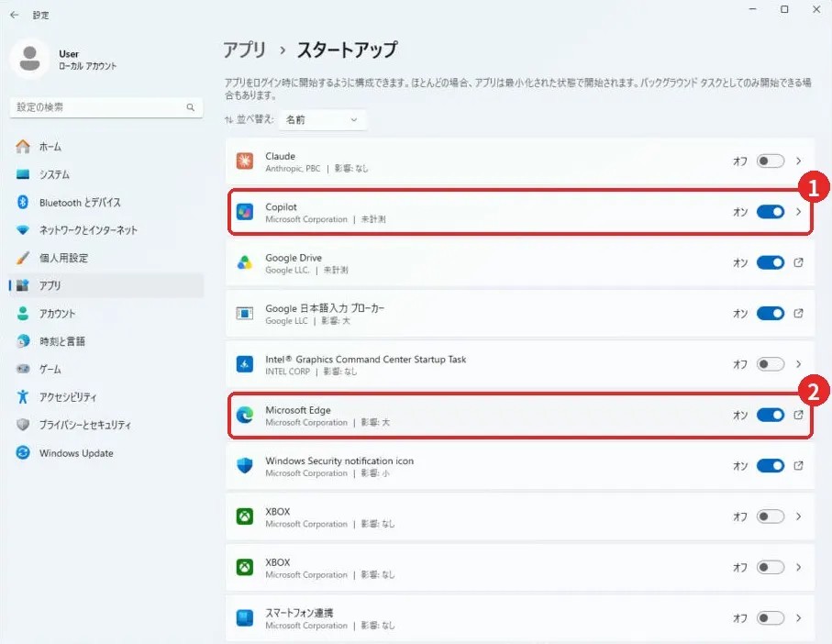832x644 pixels.
Task: Click the Google 日本語入力 ブローカー icon
Action: [x=245, y=314]
